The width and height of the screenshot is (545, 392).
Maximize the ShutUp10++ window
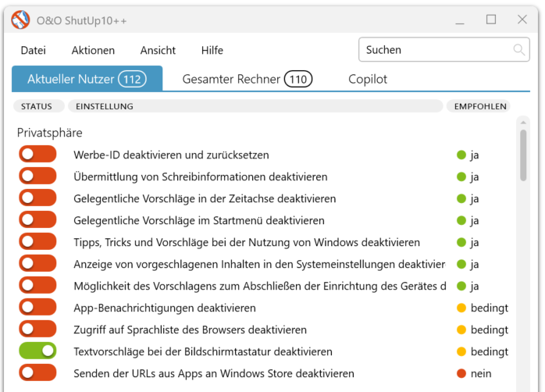[491, 20]
